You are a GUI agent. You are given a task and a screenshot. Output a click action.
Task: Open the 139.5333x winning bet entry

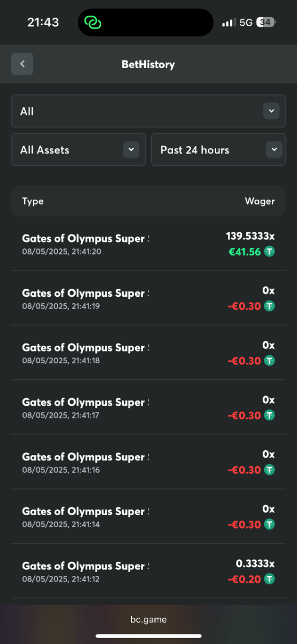(148, 244)
